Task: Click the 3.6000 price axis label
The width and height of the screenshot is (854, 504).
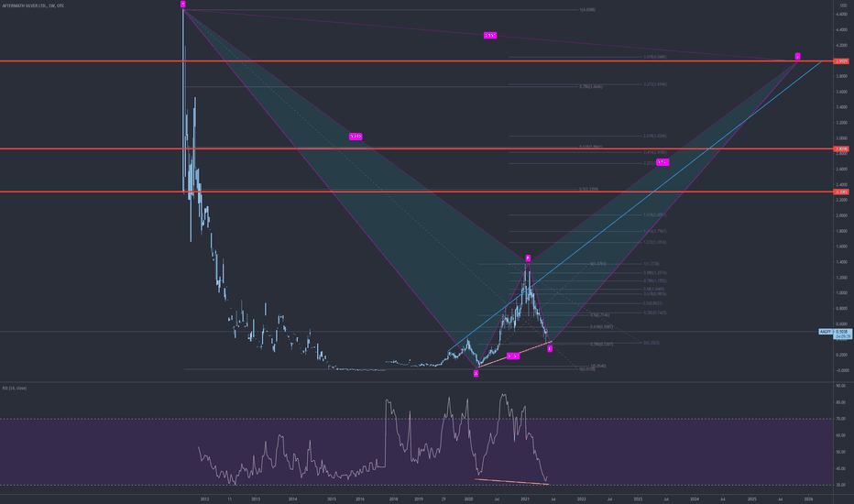Action: (x=841, y=92)
